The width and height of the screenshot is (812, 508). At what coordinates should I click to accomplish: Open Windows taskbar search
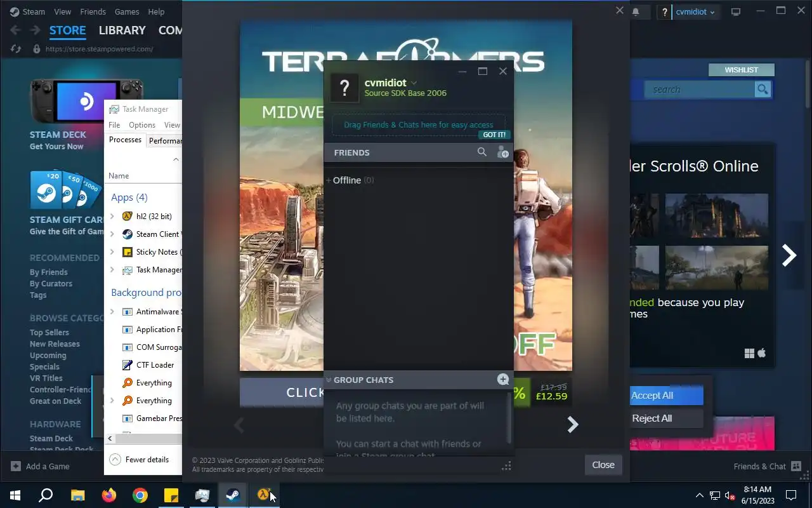pos(46,495)
